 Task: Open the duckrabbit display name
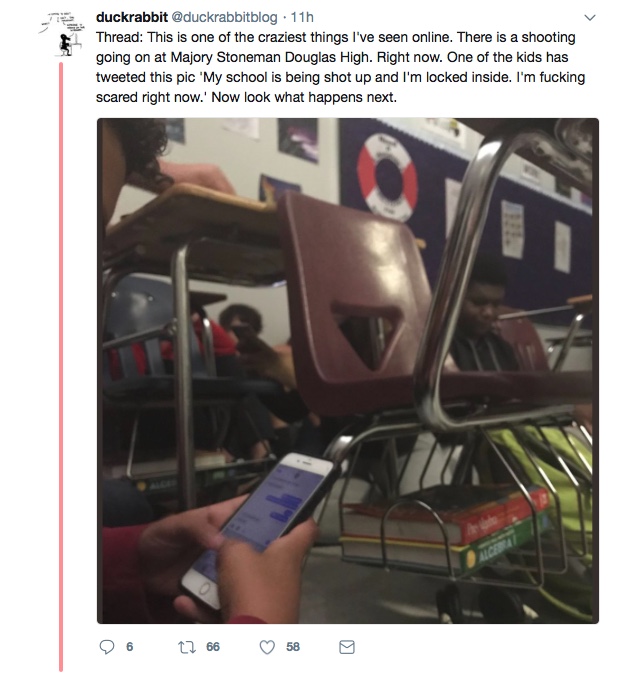(x=132, y=17)
